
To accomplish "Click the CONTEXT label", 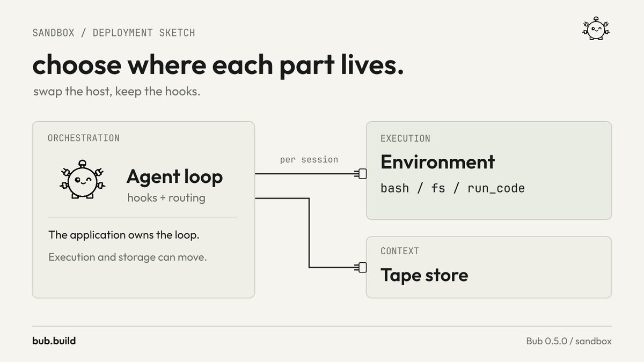I will (400, 251).
